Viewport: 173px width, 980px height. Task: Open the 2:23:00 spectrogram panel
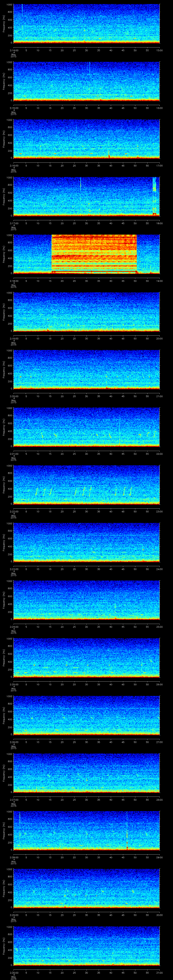86,542
